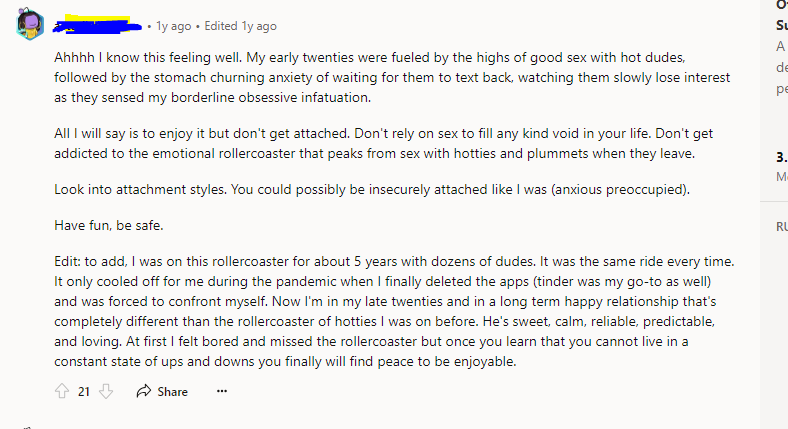Viewport: 788px width, 429px height.
Task: Click the Share button label
Action: 172,391
